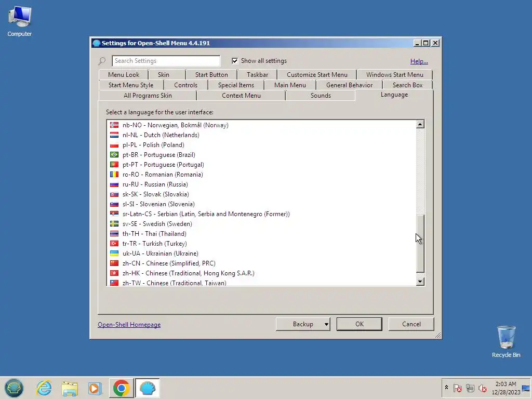Image resolution: width=532 pixels, height=399 pixels.
Task: Click the Slovakia flag icon beside sk-SK
Action: coord(114,194)
